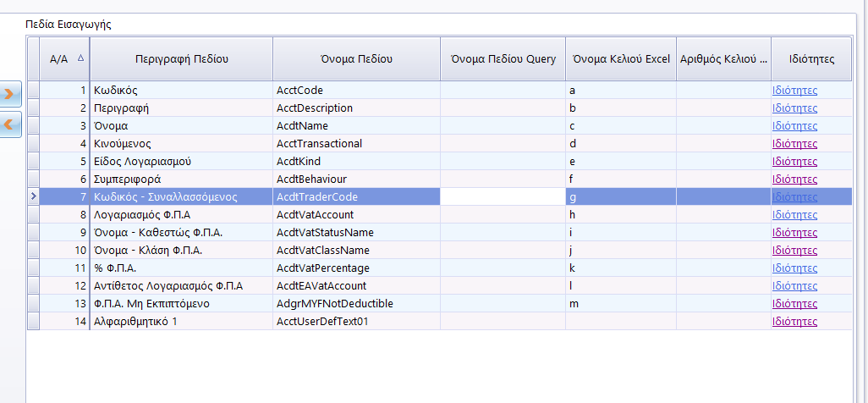Open Ιδιότητες for the Κωδικός - Συναλλασσόμενος row

(794, 196)
